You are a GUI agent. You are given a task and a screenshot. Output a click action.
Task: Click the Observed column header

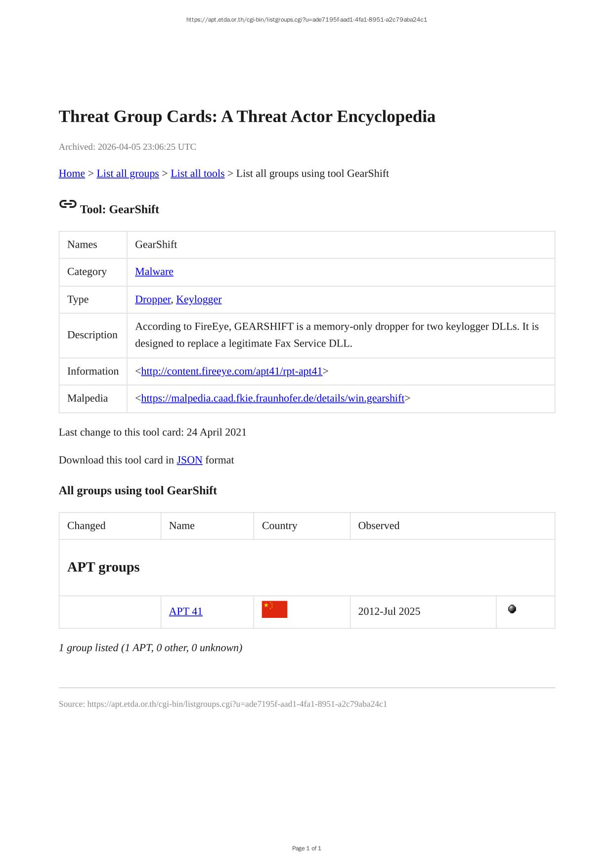pyautogui.click(x=379, y=525)
